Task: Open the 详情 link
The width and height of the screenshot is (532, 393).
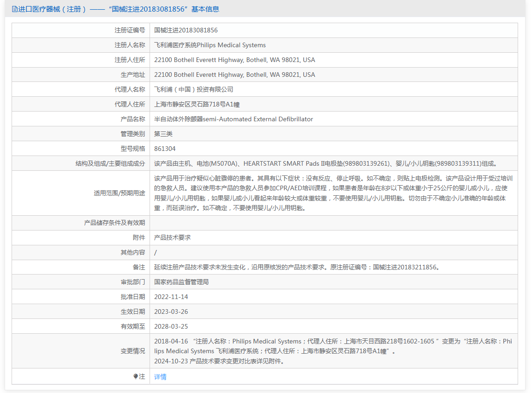Action: (x=160, y=377)
